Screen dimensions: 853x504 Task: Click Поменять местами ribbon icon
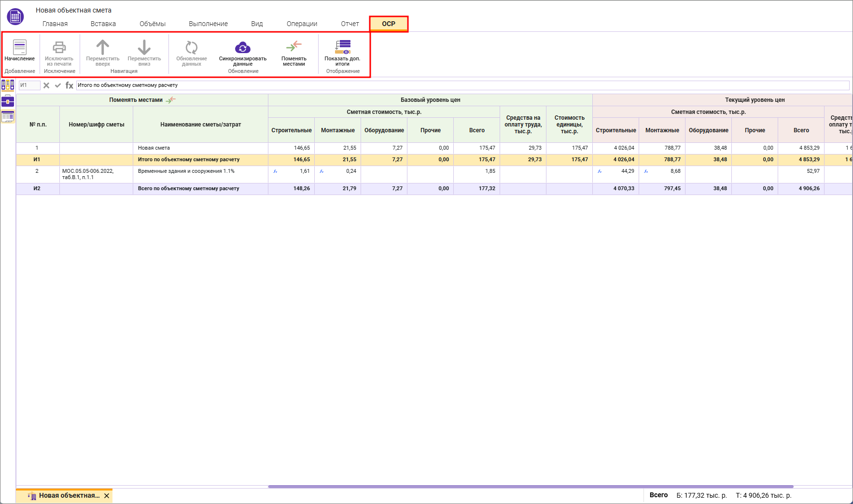click(x=294, y=47)
